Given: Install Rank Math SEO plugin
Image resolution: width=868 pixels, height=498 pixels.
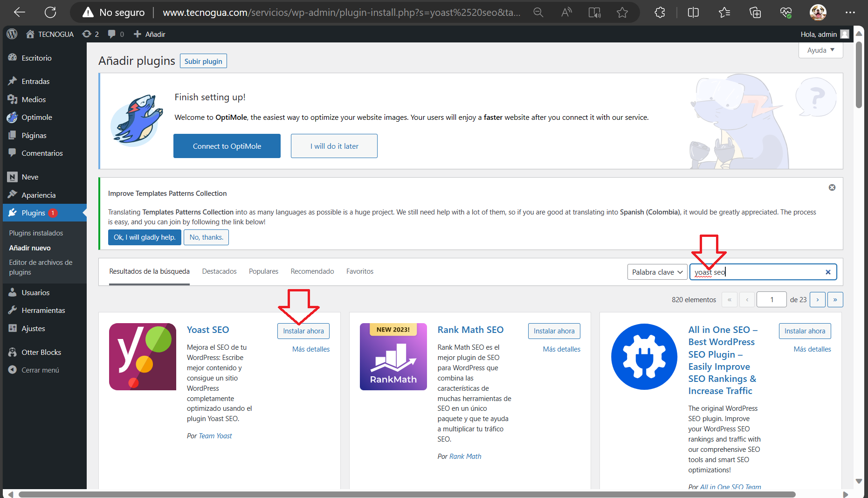Looking at the screenshot, I should click(x=554, y=331).
